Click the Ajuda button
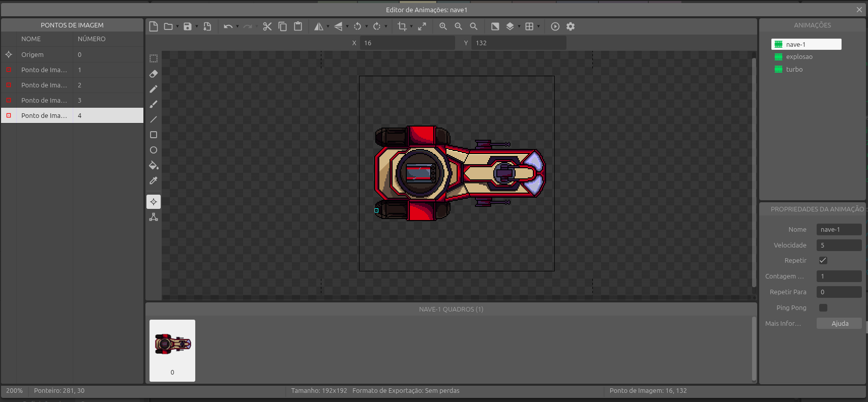 [839, 323]
